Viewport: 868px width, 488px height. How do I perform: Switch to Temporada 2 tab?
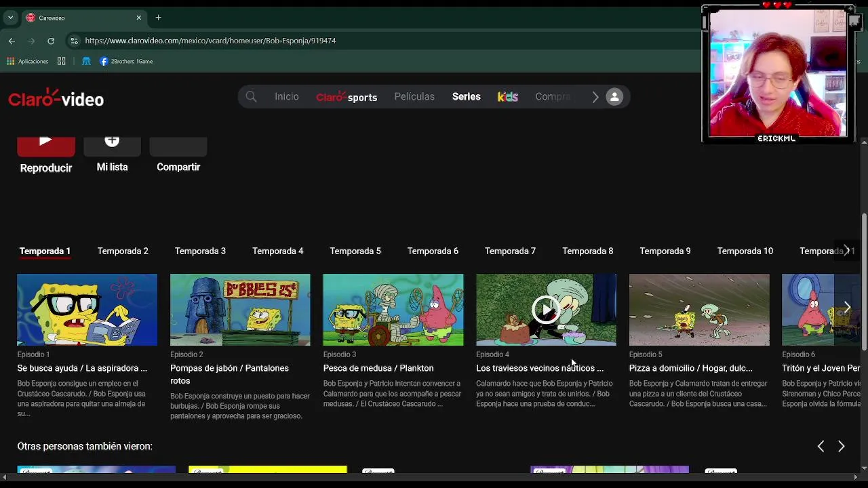(123, 251)
